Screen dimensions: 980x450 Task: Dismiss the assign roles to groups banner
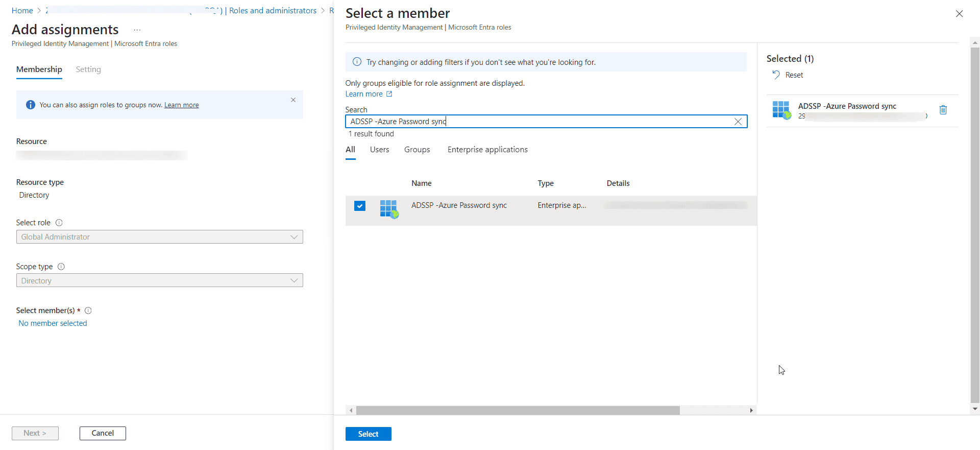pos(293,100)
